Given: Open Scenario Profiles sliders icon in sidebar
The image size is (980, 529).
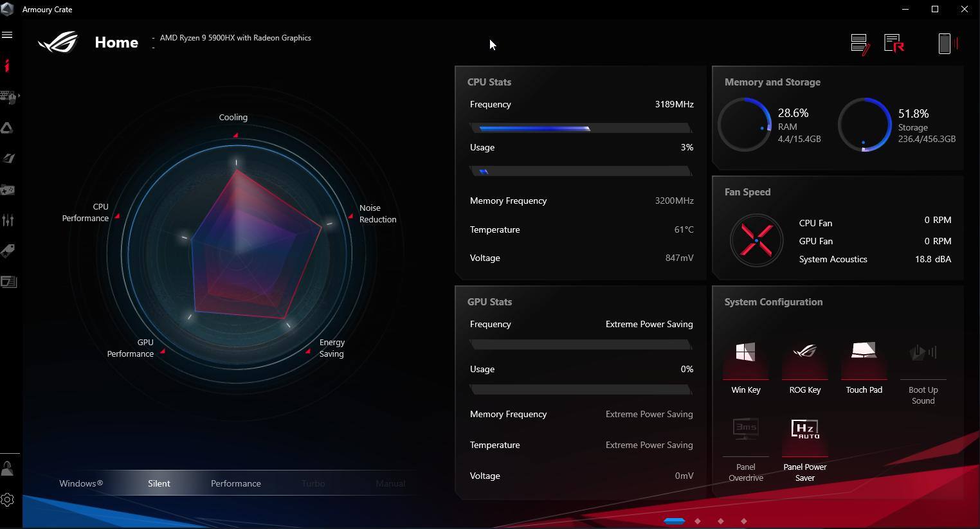Looking at the screenshot, I should pyautogui.click(x=8, y=220).
